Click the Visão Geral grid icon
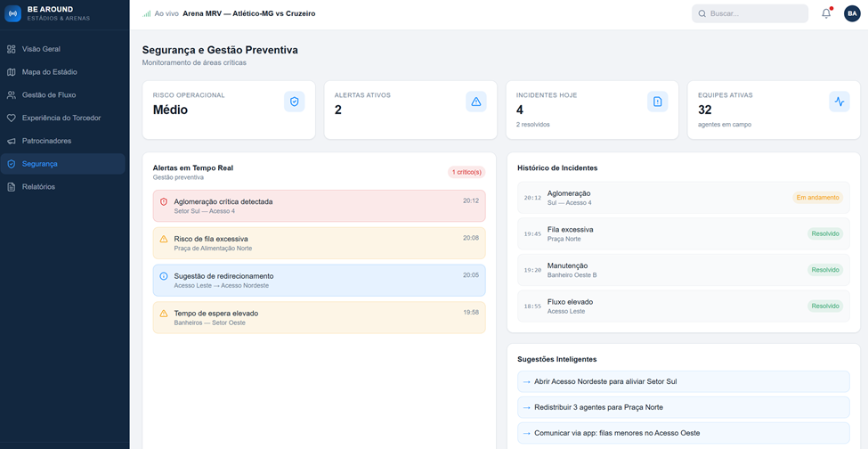Screen dimensions: 868x449 pyautogui.click(x=11, y=49)
